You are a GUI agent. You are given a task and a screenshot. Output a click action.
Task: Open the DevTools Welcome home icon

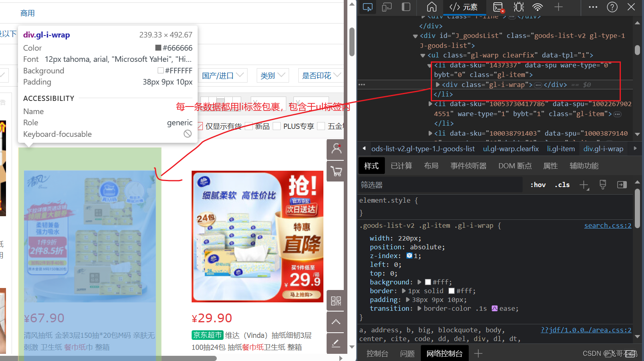click(432, 7)
